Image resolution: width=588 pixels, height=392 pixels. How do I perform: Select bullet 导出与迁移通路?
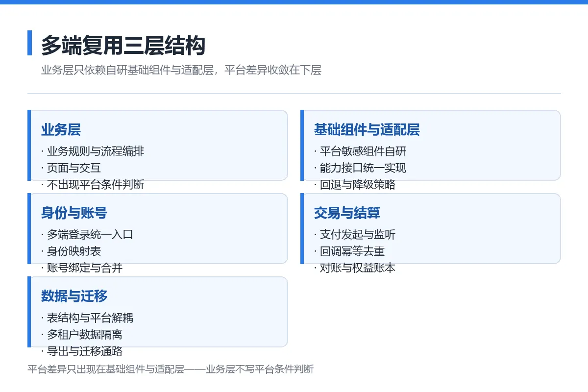[x=82, y=351]
